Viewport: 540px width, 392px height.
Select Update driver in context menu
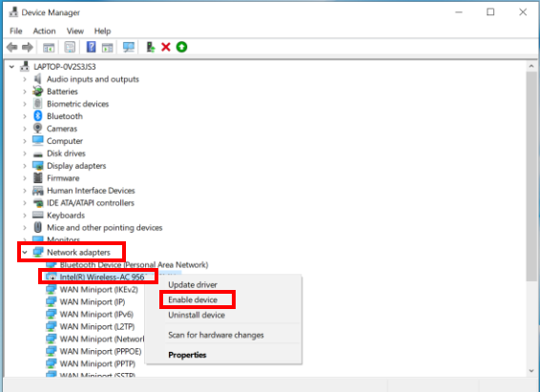[193, 284]
